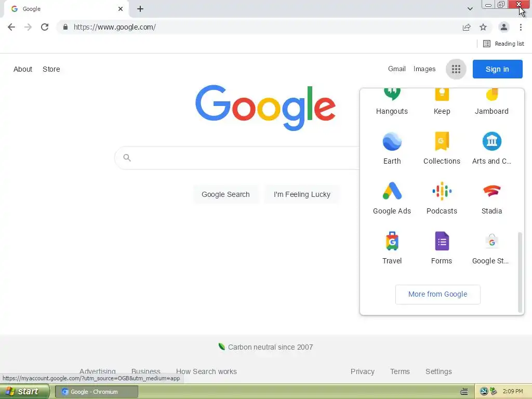Click the first system tray network icon
Image resolution: width=532 pixels, height=399 pixels.
click(x=484, y=392)
